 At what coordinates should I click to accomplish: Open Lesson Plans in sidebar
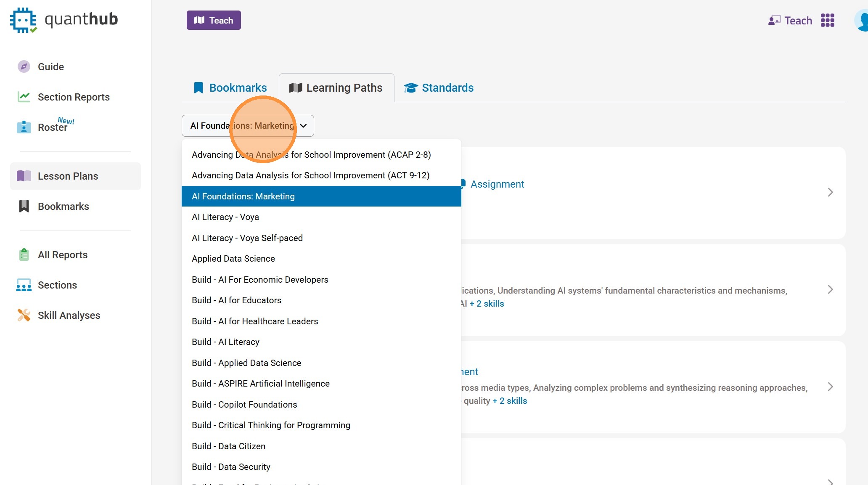[68, 176]
